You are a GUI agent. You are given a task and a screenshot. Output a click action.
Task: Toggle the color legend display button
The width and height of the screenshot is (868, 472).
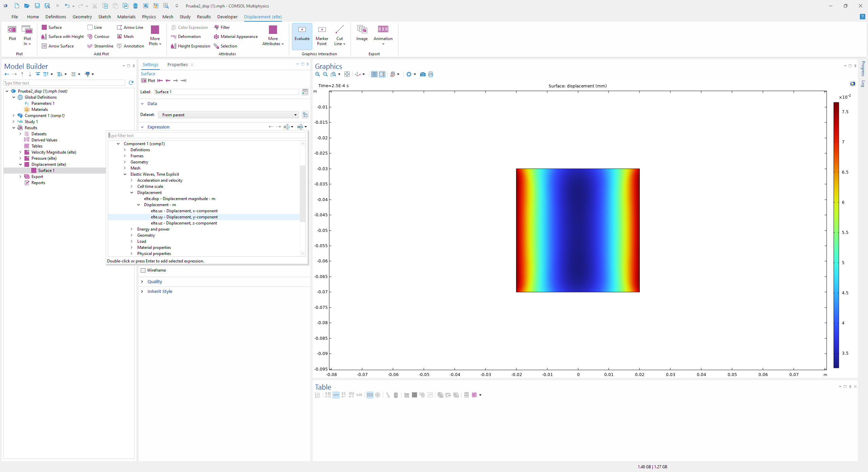coord(382,74)
